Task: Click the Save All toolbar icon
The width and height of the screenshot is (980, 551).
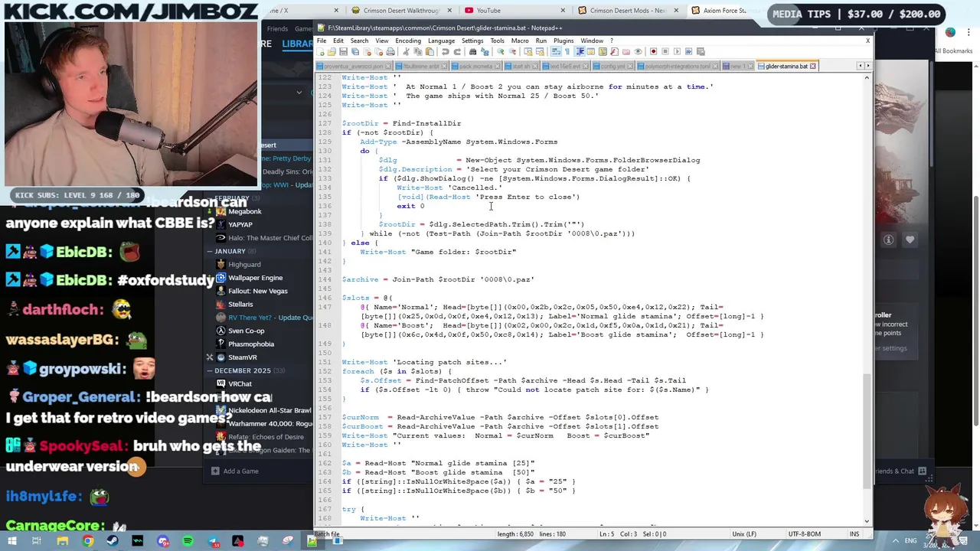Action: click(x=354, y=51)
